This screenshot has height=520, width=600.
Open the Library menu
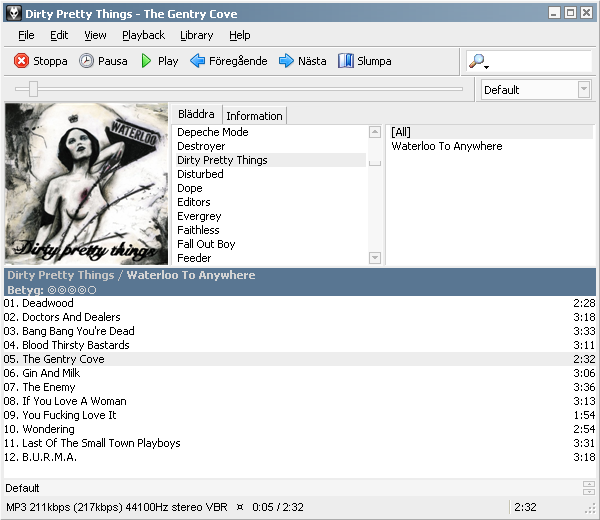click(x=197, y=35)
